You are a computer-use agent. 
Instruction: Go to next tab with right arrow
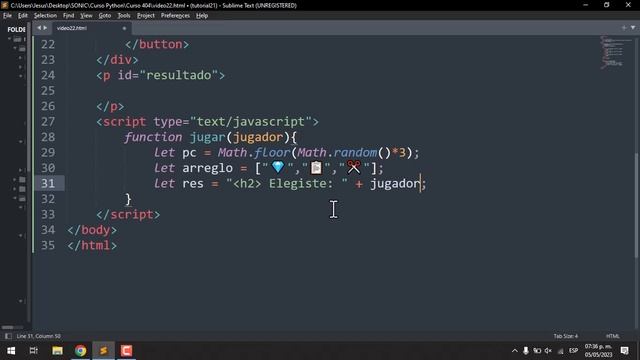[x=45, y=28]
